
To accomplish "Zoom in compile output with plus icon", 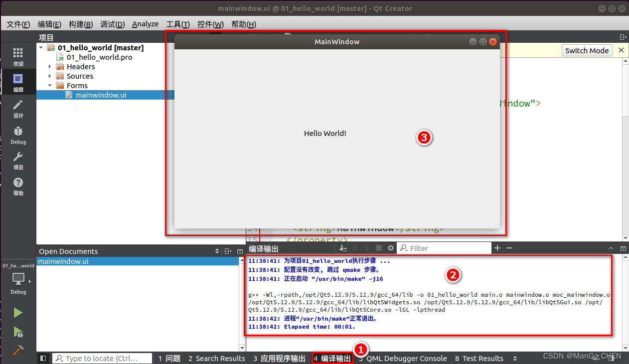I will tap(497, 248).
